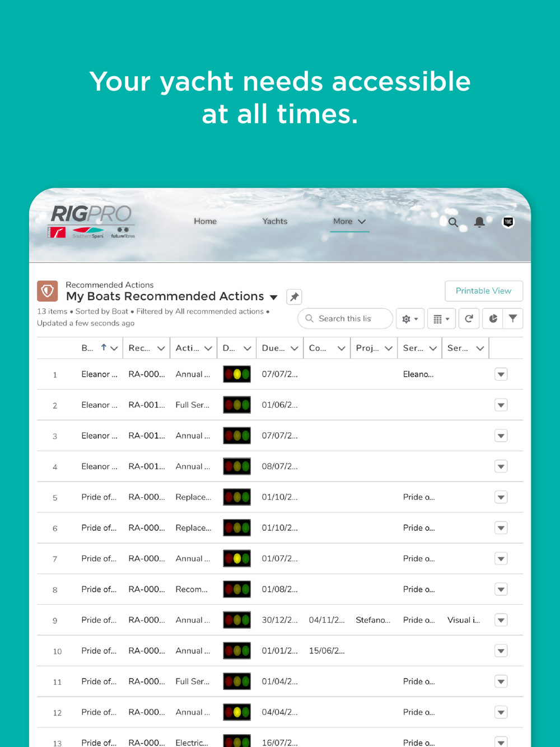Viewport: 560px width, 747px height.
Task: Open the Co... column header menu
Action: (x=342, y=348)
